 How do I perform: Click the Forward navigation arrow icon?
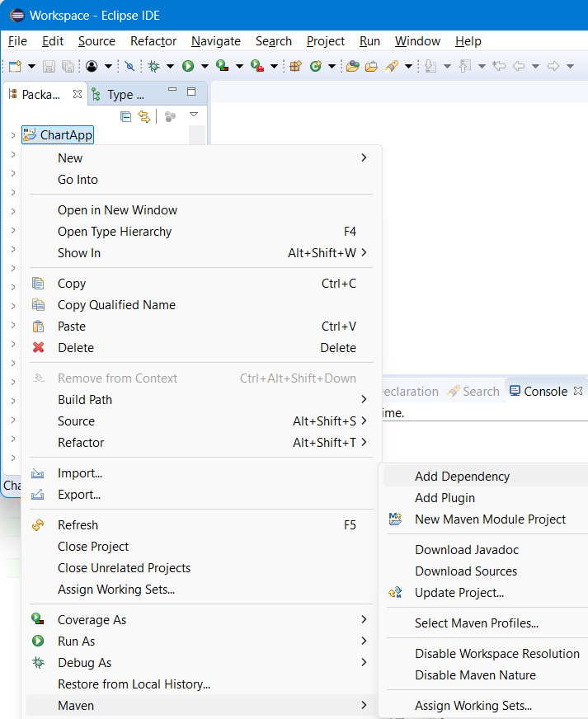553,66
